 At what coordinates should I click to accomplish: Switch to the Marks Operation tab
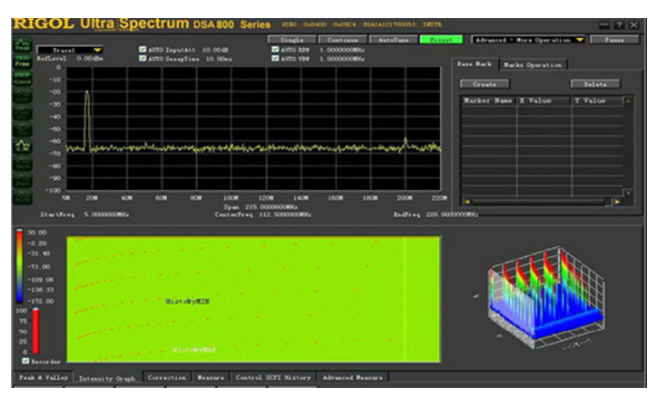click(533, 65)
